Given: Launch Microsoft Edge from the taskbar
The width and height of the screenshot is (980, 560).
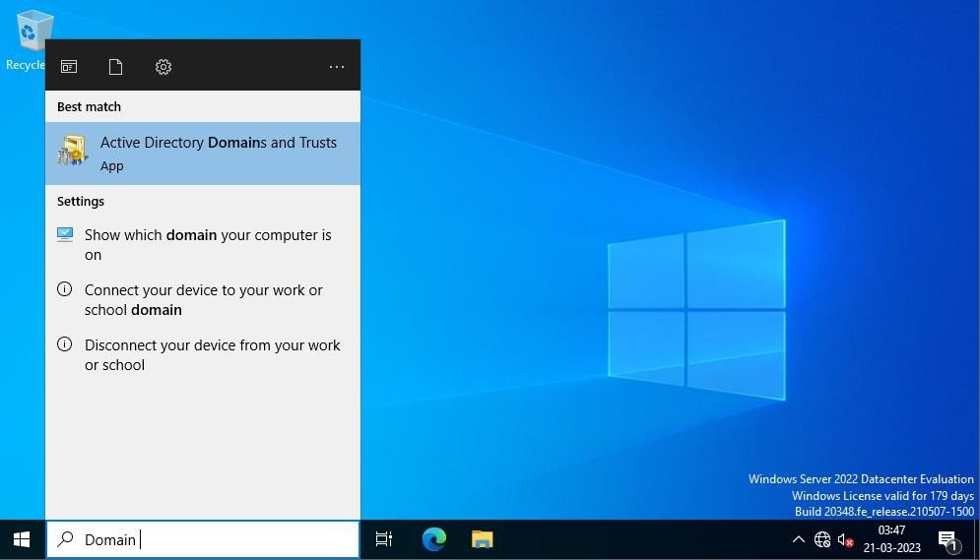Looking at the screenshot, I should coord(433,538).
